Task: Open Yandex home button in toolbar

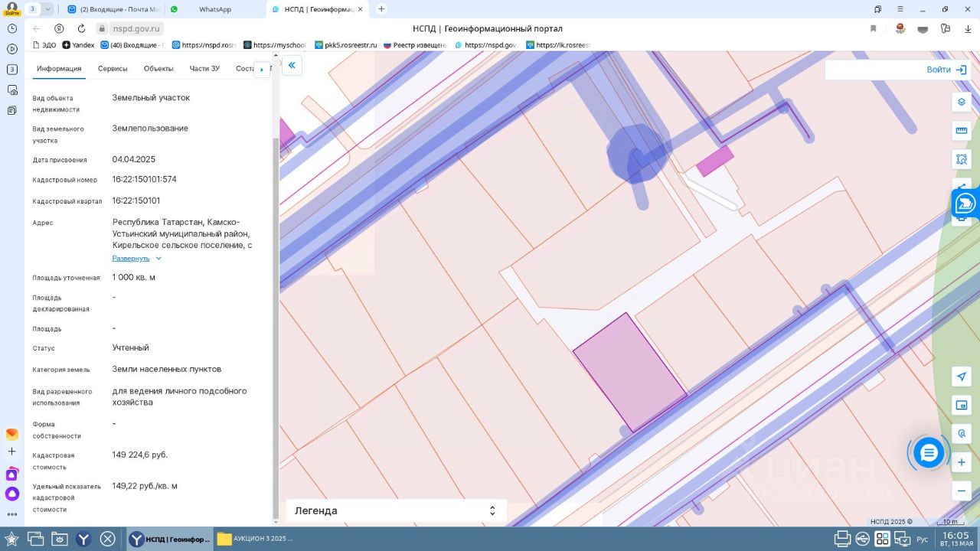Action: coord(59,28)
